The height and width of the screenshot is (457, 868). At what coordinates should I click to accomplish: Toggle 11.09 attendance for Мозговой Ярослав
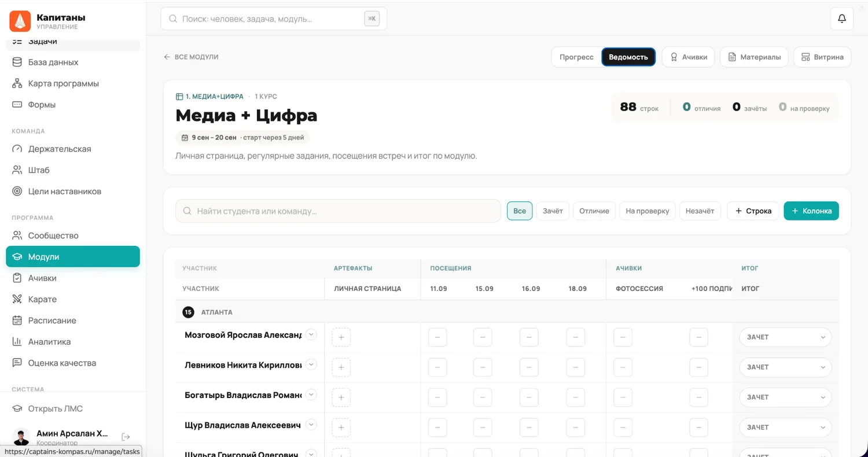437,337
